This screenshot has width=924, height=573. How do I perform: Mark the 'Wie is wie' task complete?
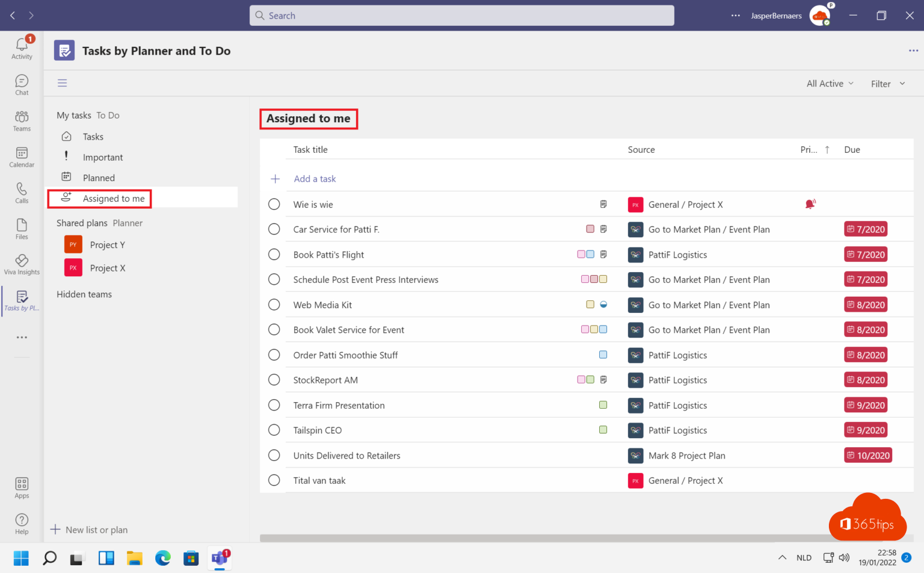[x=274, y=204]
